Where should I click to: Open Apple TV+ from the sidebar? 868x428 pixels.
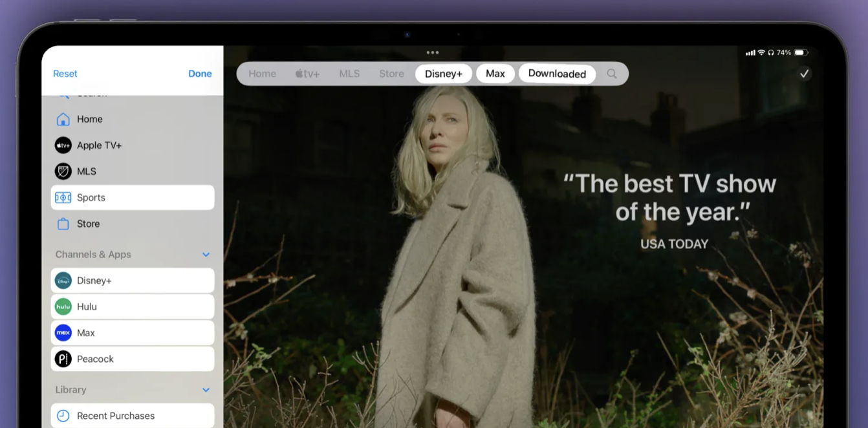coord(63,145)
